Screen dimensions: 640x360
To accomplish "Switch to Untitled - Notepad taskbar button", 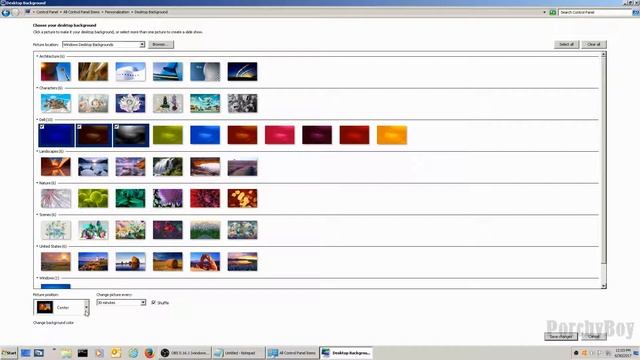I will coord(239,353).
